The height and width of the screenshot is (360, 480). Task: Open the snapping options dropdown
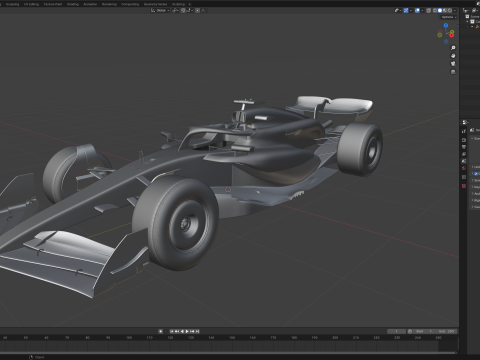pos(189,10)
